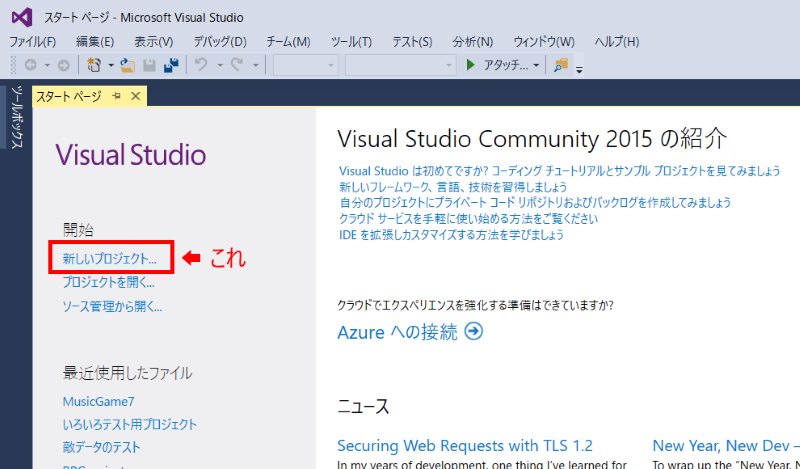This screenshot has width=800, height=469.
Task: Open recent file いろいろテスト用プロジェクト
Action: click(130, 425)
